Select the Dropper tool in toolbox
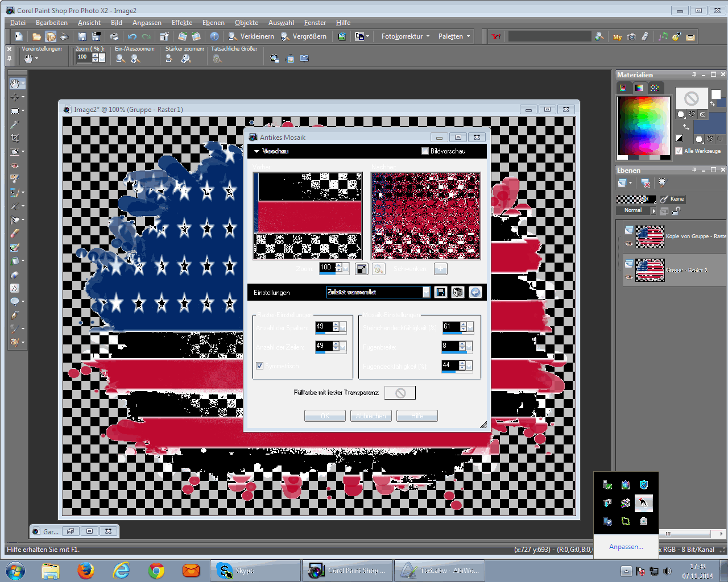728x582 pixels. pyautogui.click(x=15, y=124)
